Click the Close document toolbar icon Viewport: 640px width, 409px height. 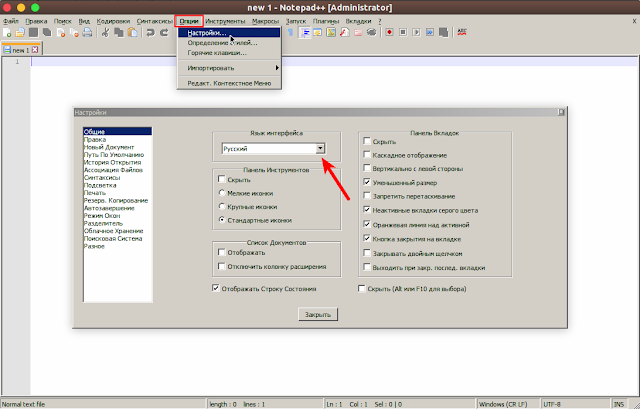(61, 33)
